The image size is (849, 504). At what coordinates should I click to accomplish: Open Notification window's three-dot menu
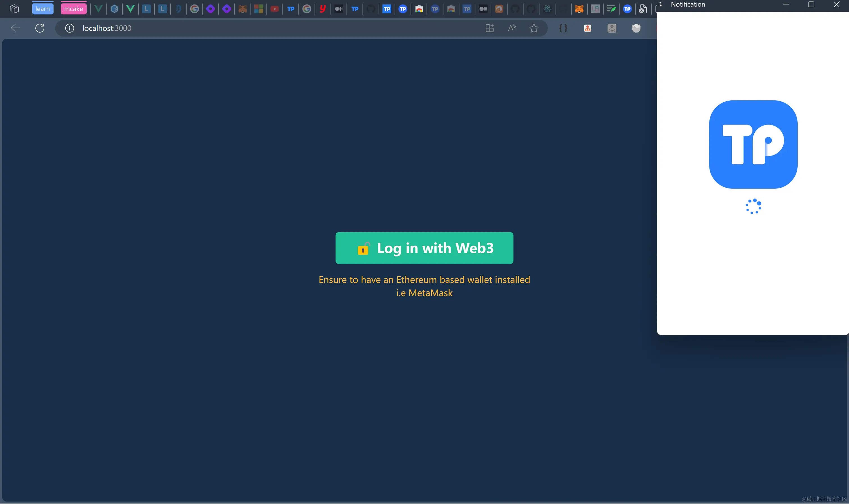pos(660,4)
